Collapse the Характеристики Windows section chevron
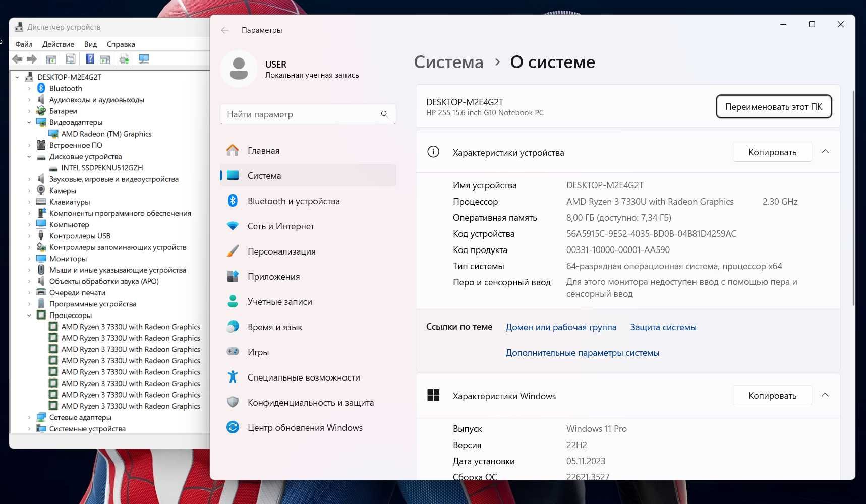 [825, 395]
